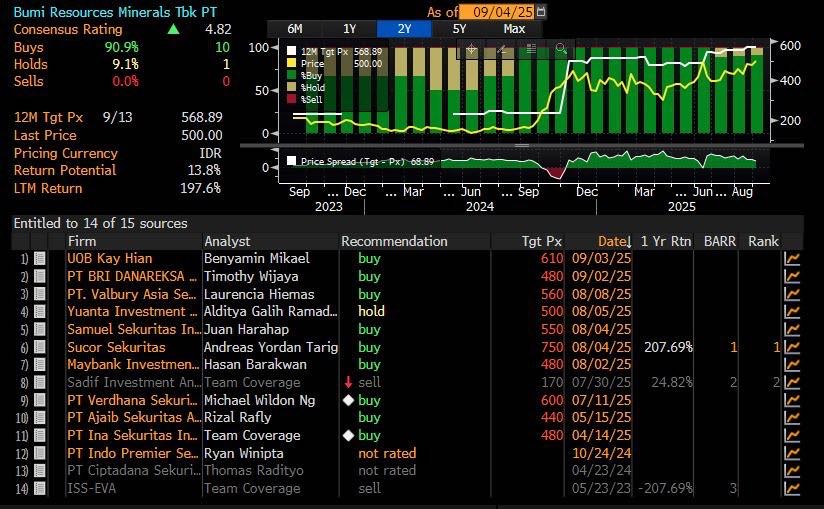Sort by the 1 Yr Rtn column header
The width and height of the screenshot is (824, 509).
pos(666,241)
